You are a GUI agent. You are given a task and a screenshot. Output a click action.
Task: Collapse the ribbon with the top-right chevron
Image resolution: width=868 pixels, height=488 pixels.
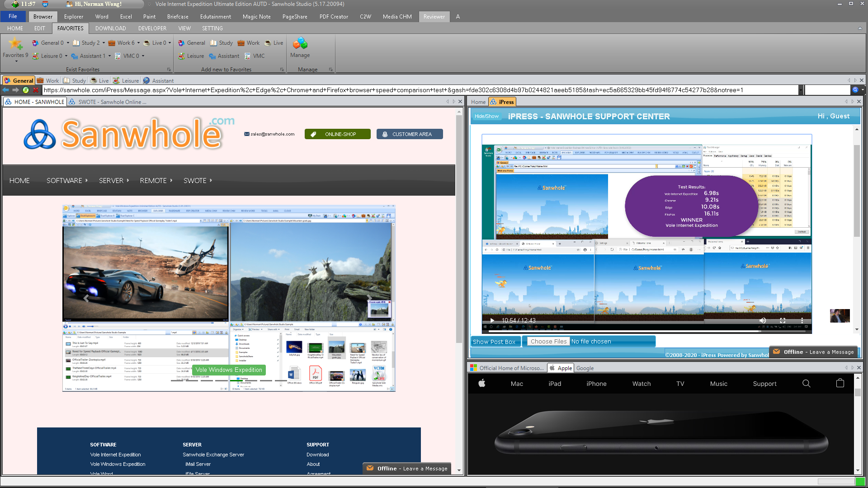860,28
